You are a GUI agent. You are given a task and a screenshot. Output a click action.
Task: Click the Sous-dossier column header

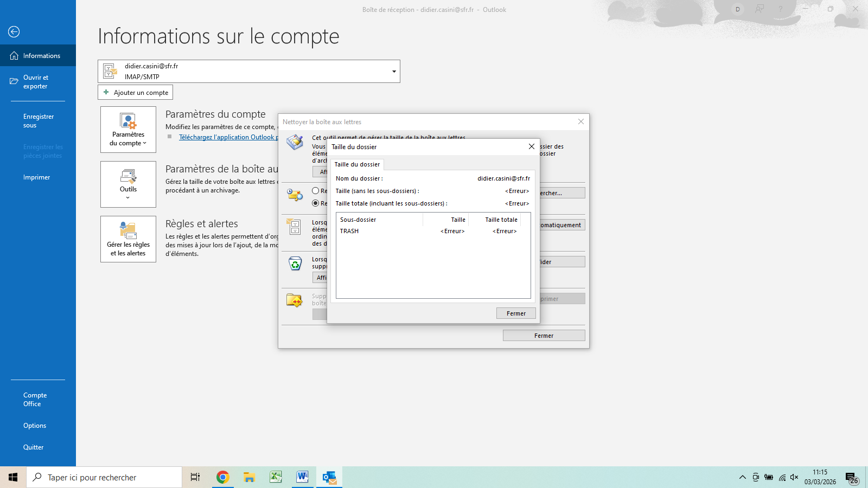pos(380,220)
